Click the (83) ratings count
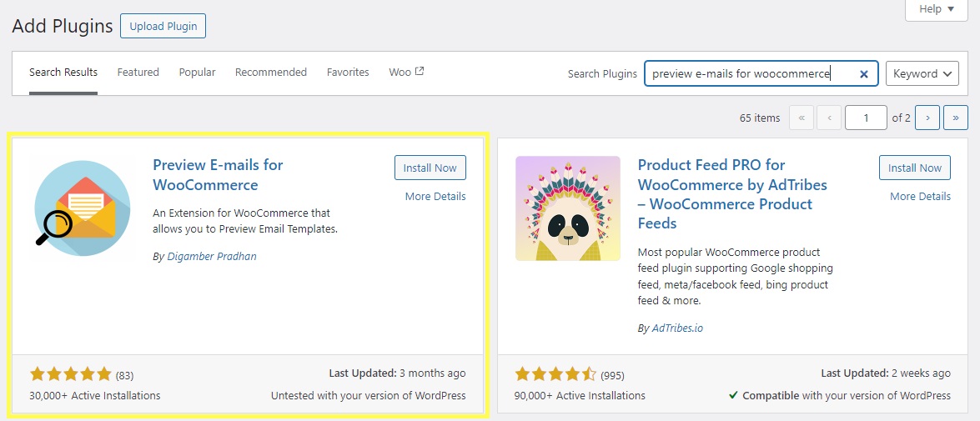980x421 pixels. (125, 375)
